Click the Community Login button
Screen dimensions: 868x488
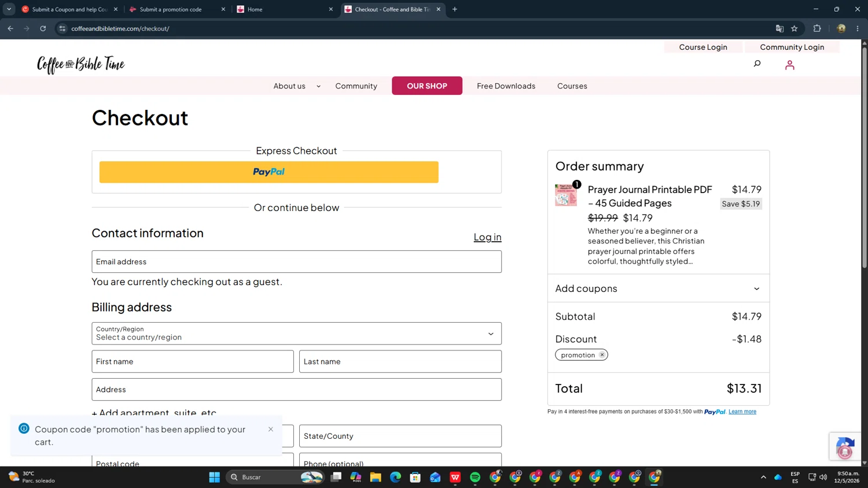(x=792, y=47)
